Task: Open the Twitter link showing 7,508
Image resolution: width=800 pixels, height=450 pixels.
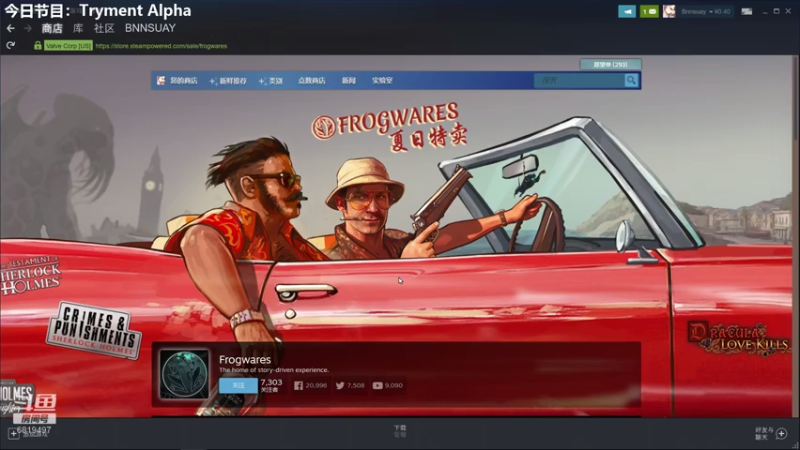Action: [350, 386]
